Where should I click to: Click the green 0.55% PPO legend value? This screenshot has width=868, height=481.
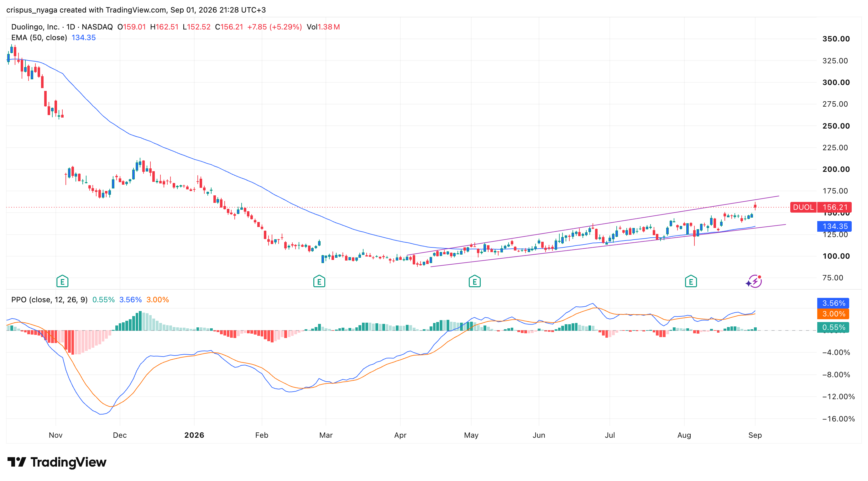[103, 300]
